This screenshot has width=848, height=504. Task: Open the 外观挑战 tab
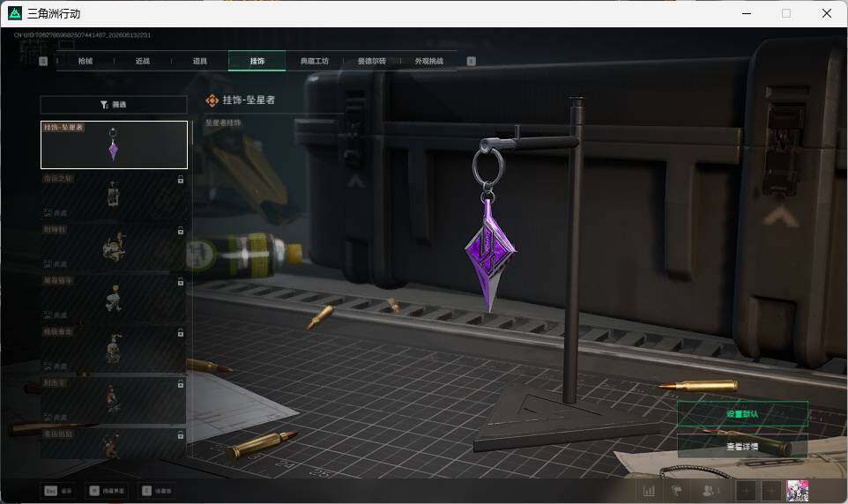click(429, 61)
